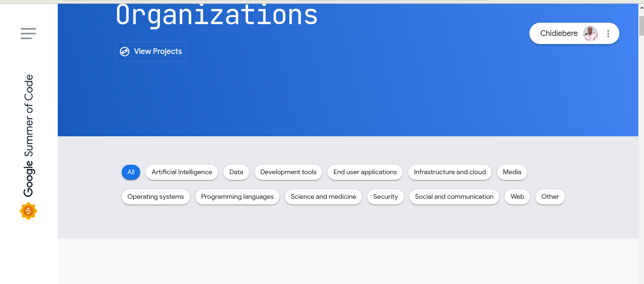Select the All category filter
Viewport: 644px width, 284px height.
[131, 172]
